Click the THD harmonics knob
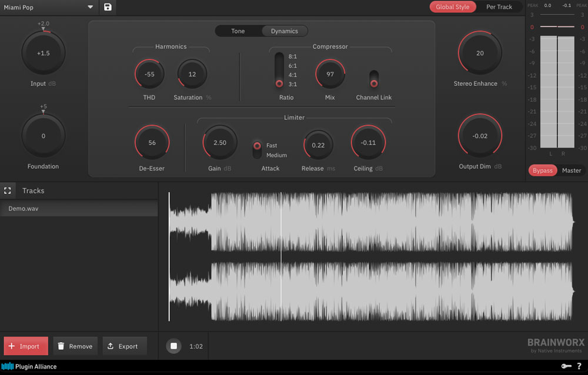588x375 pixels. [x=149, y=74]
